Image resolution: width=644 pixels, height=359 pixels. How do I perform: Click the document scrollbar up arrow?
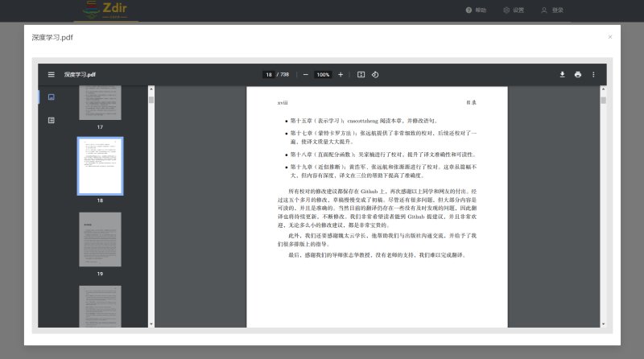(603, 89)
